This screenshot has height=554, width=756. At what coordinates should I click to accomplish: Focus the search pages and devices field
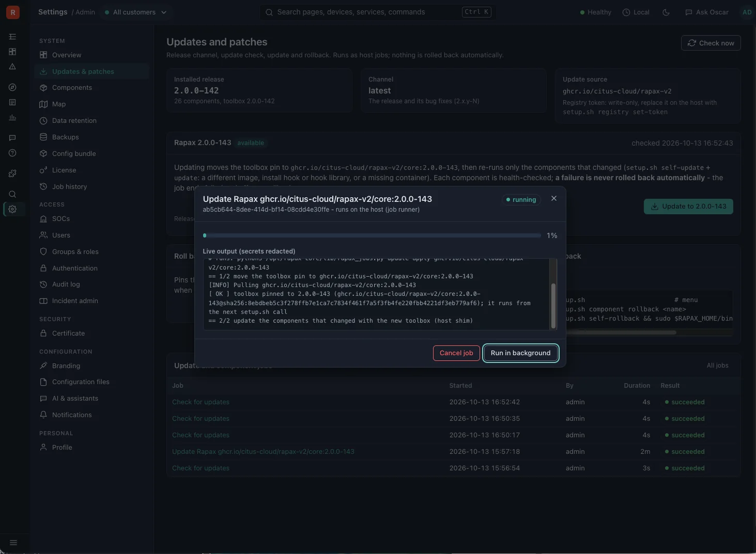tap(378, 12)
